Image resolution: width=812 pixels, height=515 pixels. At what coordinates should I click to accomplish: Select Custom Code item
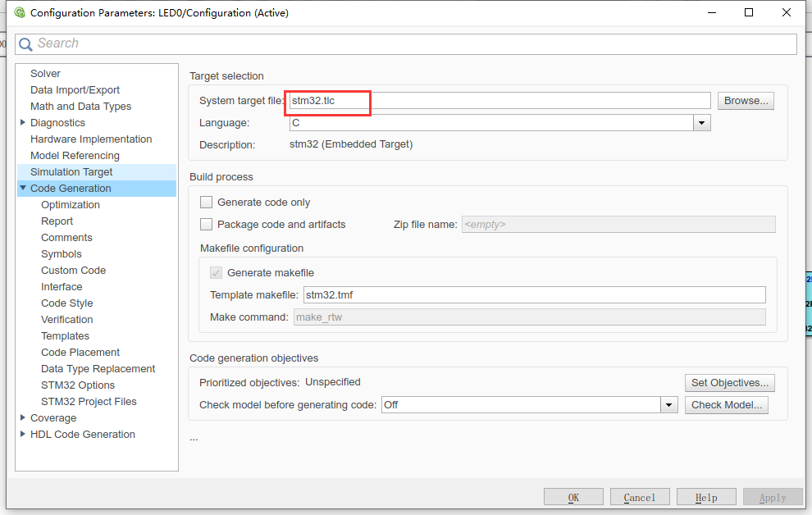point(73,270)
